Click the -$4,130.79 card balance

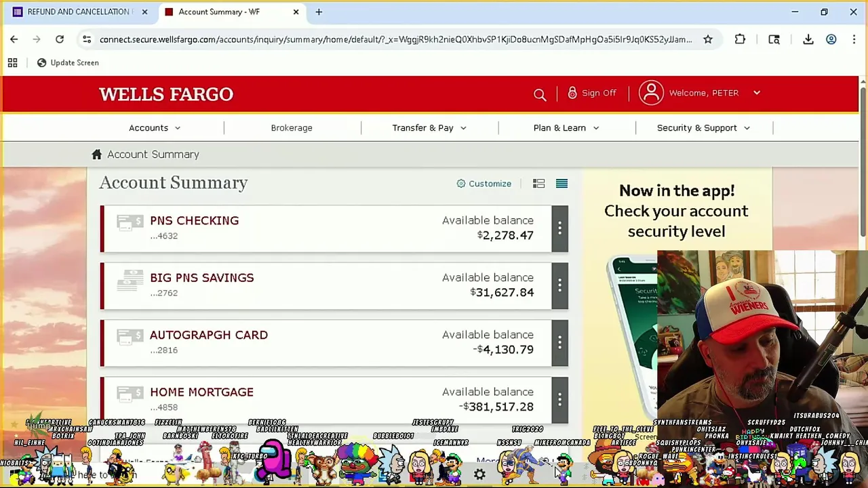pyautogui.click(x=503, y=350)
